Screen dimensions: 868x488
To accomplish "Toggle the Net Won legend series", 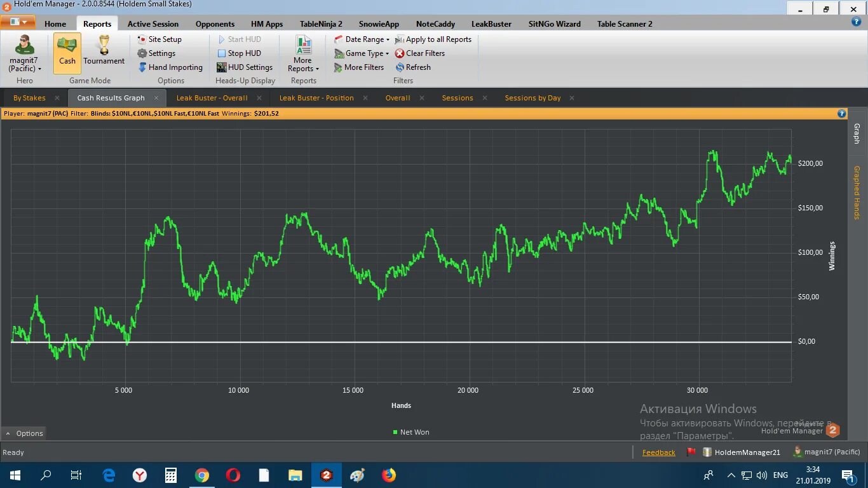I will tap(411, 432).
